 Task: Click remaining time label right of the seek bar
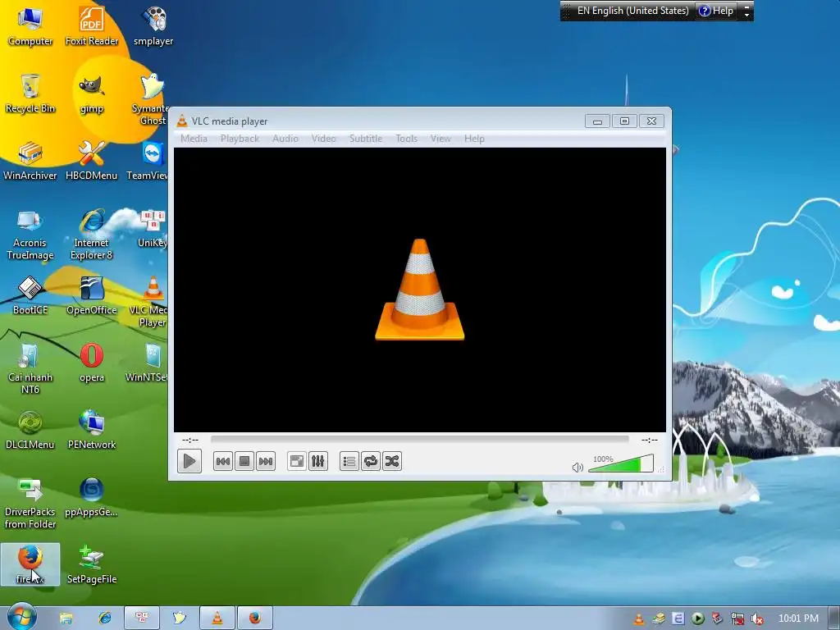coord(650,440)
